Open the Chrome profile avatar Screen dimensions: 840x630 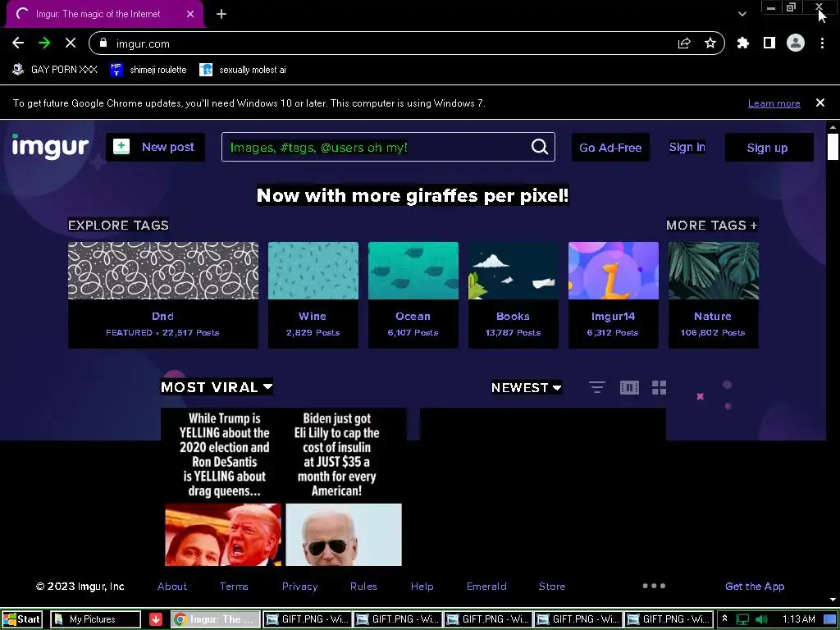[x=796, y=43]
